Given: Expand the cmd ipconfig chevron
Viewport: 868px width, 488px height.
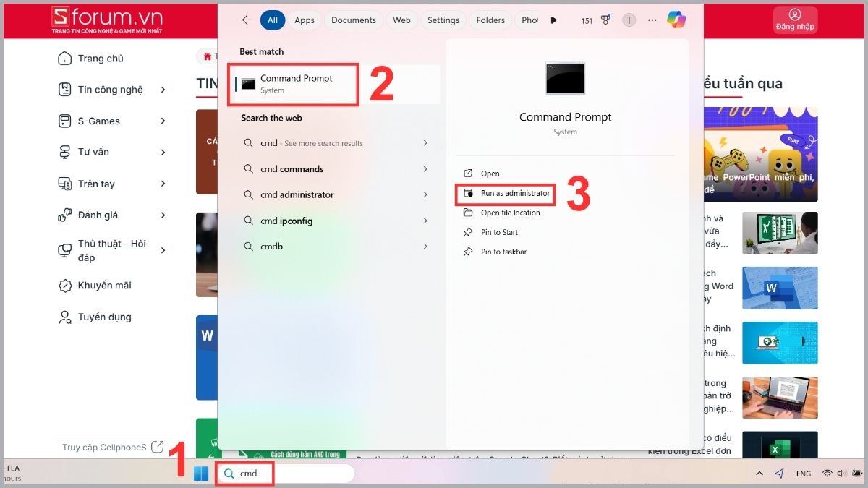Looking at the screenshot, I should pyautogui.click(x=425, y=221).
